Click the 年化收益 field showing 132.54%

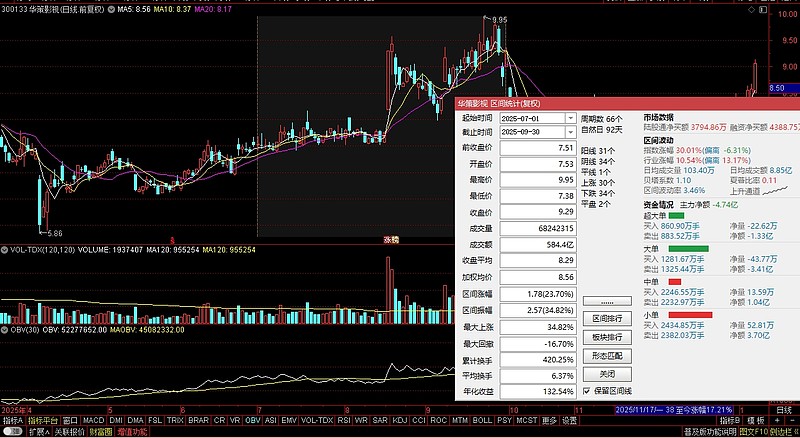[538, 392]
